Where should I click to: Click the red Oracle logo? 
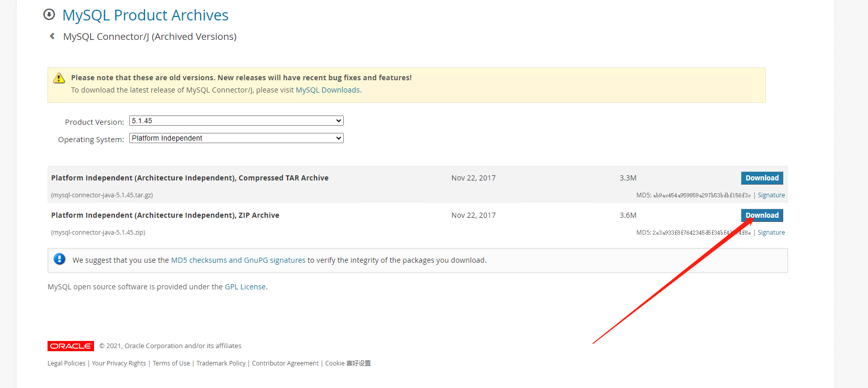pos(71,346)
